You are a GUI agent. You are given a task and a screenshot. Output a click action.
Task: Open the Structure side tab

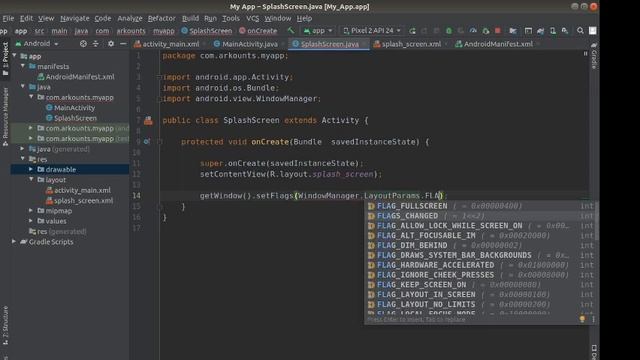click(x=5, y=325)
